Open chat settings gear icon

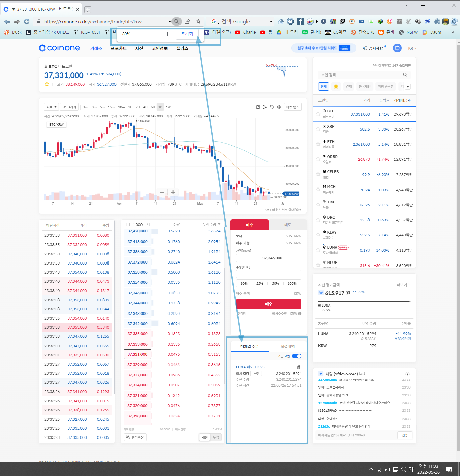pos(407,374)
